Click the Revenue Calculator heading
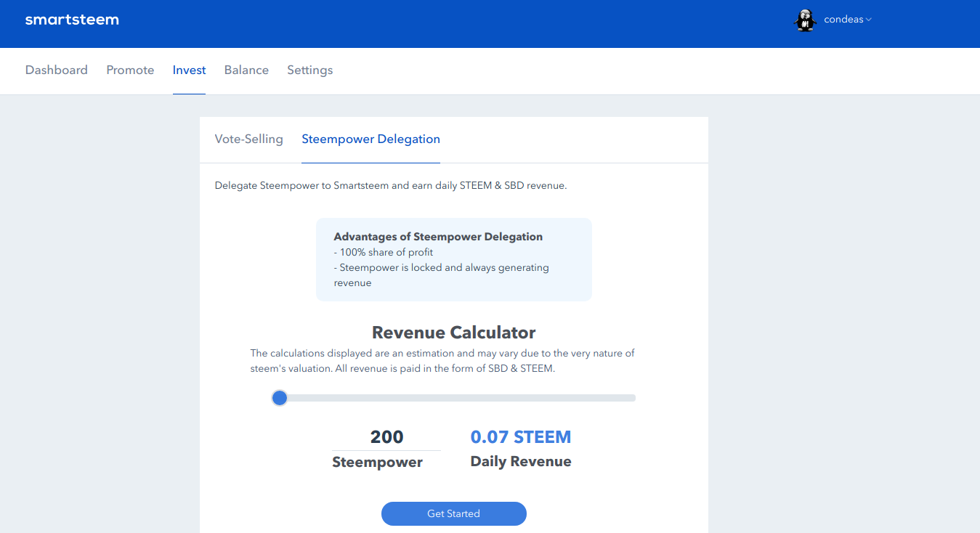Screen dimensions: 980x533 pos(454,333)
